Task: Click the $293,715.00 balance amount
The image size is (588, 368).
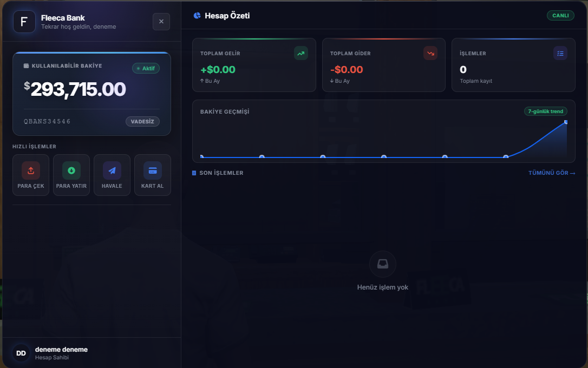Action: point(75,89)
